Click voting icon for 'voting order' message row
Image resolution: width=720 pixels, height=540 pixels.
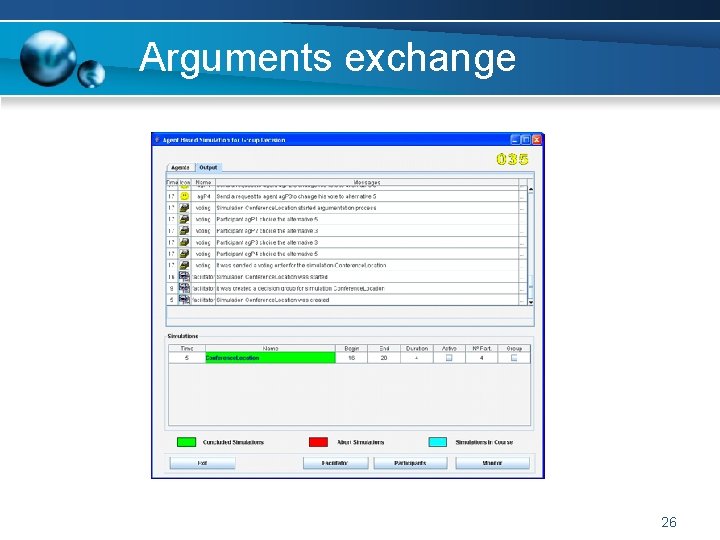pos(184,265)
